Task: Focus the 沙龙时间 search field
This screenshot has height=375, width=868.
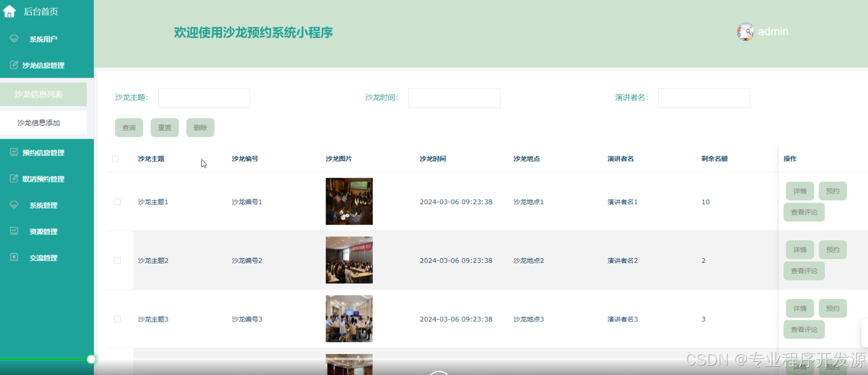Action: click(454, 98)
